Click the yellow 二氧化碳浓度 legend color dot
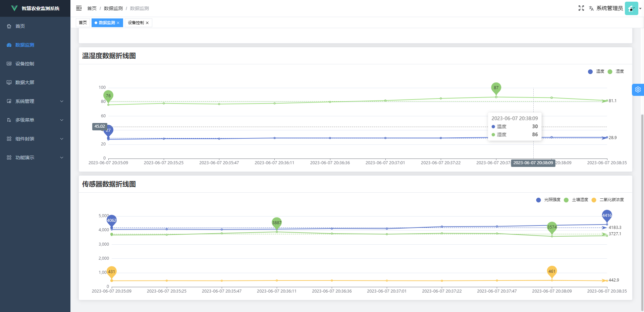 pos(594,200)
